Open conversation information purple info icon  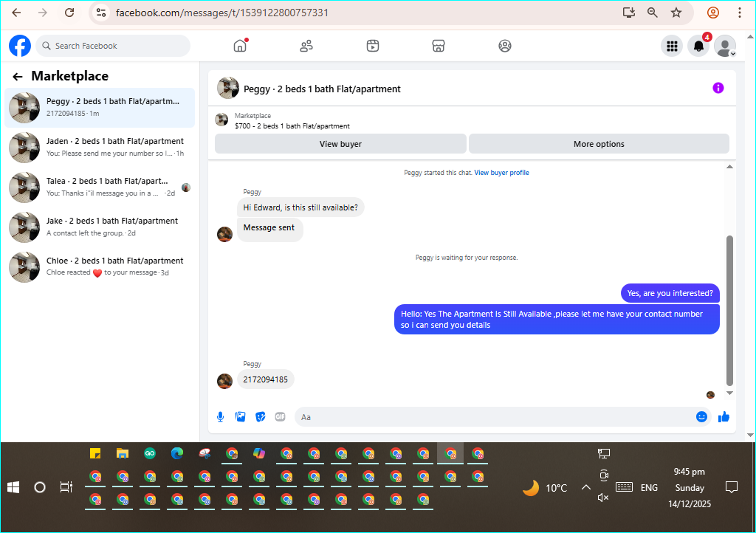(x=718, y=88)
